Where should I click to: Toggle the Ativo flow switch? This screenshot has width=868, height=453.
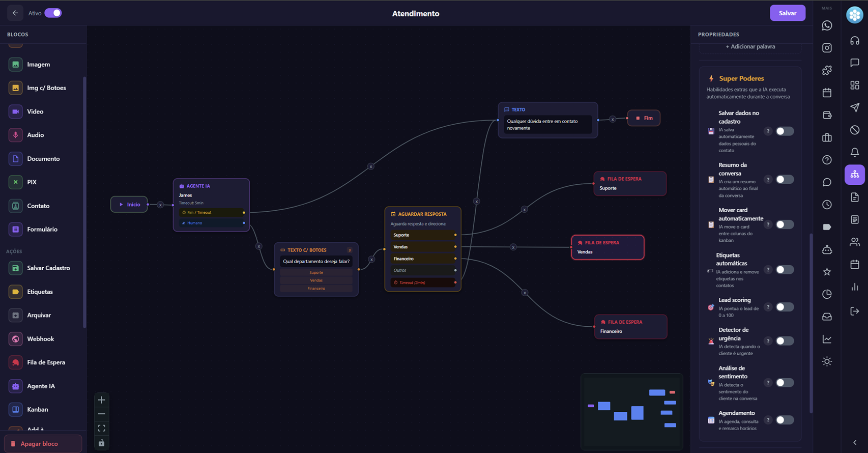point(53,13)
